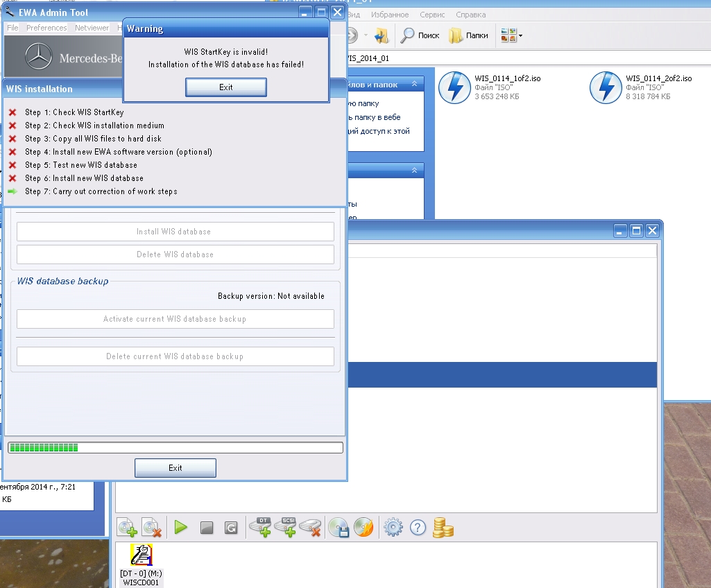Click 'Step 3: Copy all WIS files' text
This screenshot has height=588, width=711.
click(x=94, y=138)
